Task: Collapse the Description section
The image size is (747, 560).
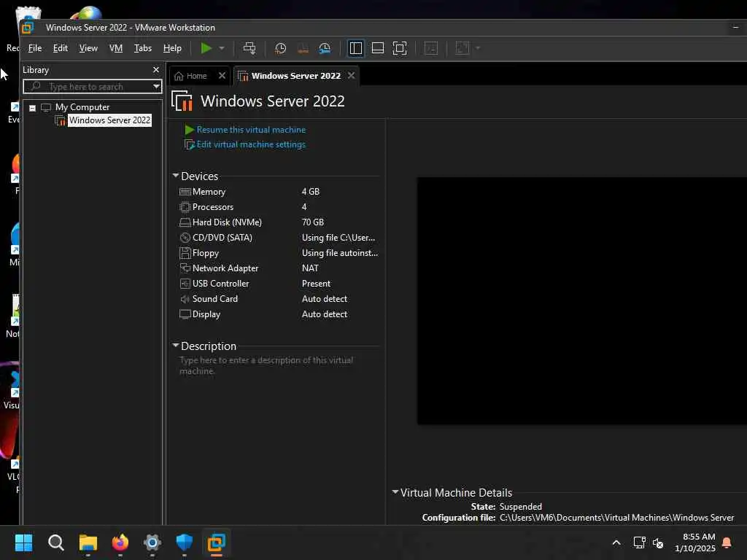Action: click(175, 346)
